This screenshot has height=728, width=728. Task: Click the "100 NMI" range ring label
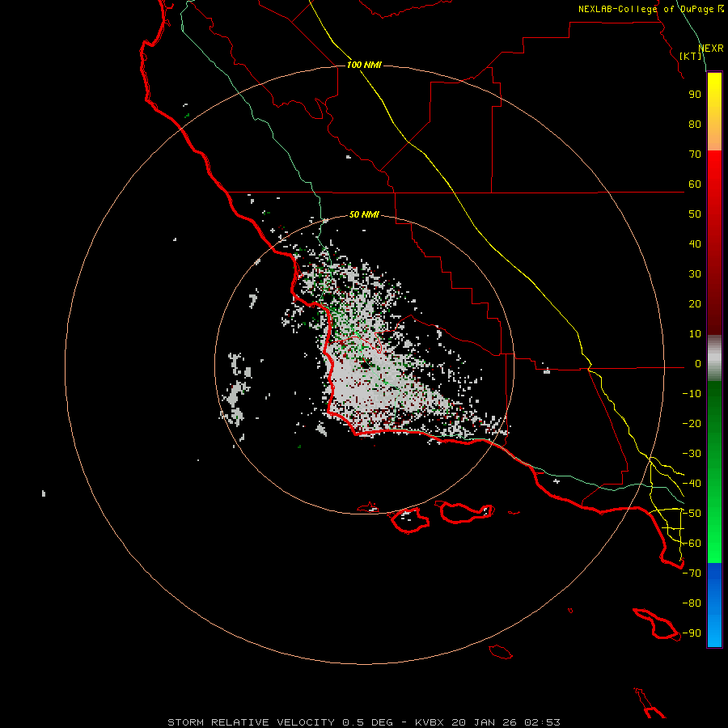(364, 65)
